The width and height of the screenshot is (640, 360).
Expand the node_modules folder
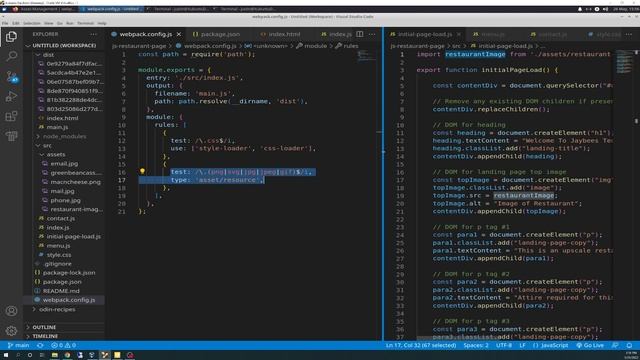click(x=64, y=136)
